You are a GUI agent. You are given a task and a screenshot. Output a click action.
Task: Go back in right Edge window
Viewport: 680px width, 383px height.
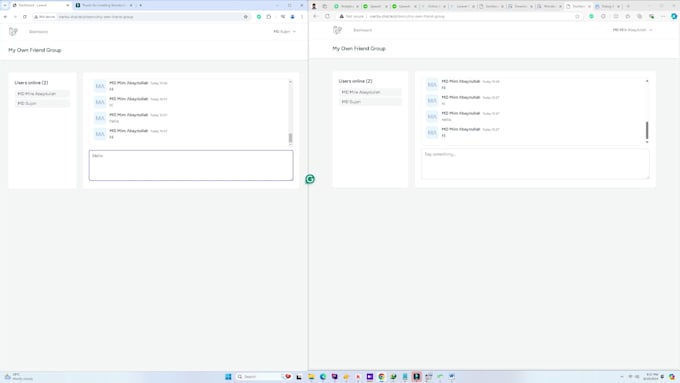tap(316, 16)
